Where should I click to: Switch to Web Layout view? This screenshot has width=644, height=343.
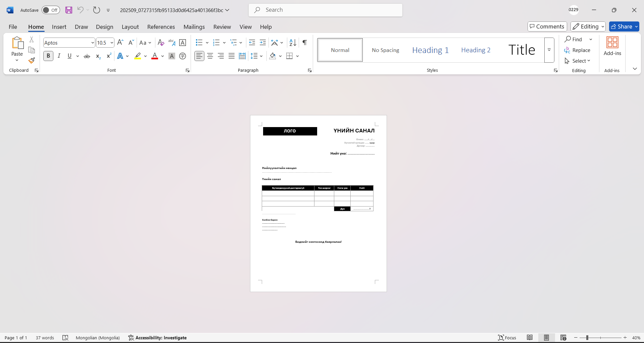(x=563, y=338)
